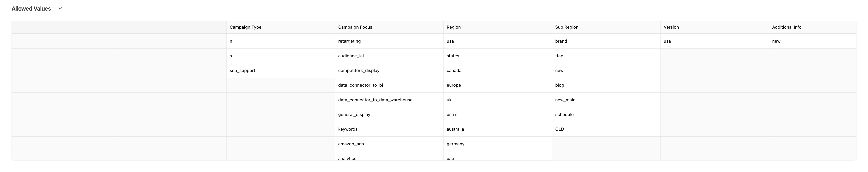Click the Version column header
868x172 pixels.
click(x=671, y=27)
